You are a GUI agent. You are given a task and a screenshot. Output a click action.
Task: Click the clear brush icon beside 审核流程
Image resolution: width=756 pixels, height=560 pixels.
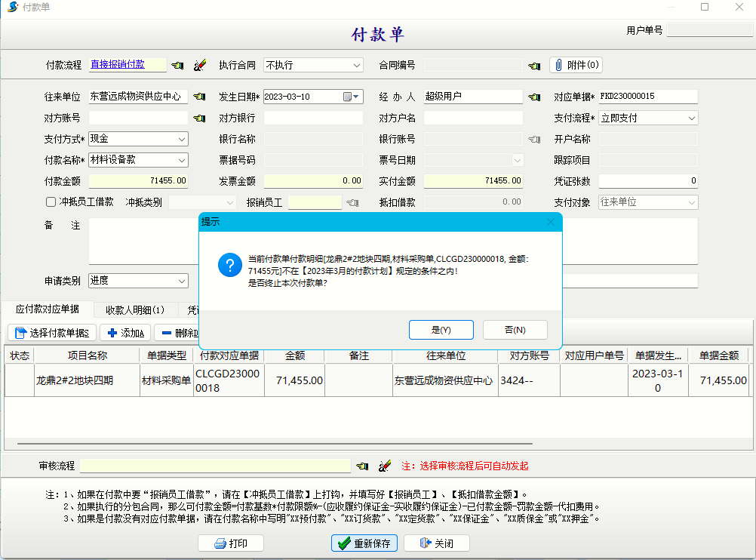click(385, 466)
